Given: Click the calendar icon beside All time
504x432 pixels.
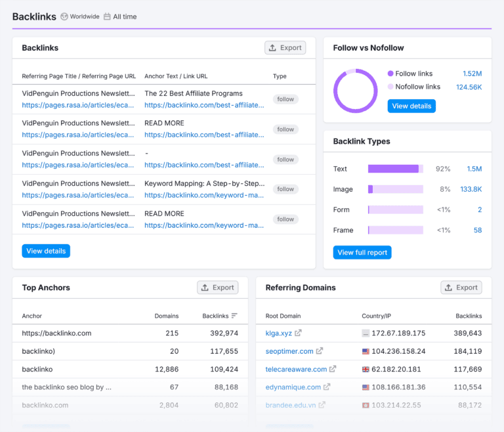Looking at the screenshot, I should (x=107, y=16).
